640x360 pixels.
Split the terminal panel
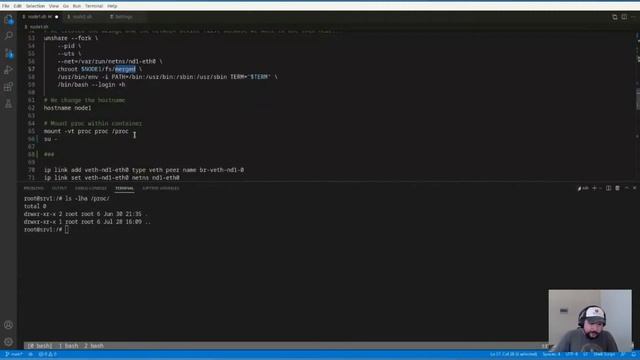[609, 188]
